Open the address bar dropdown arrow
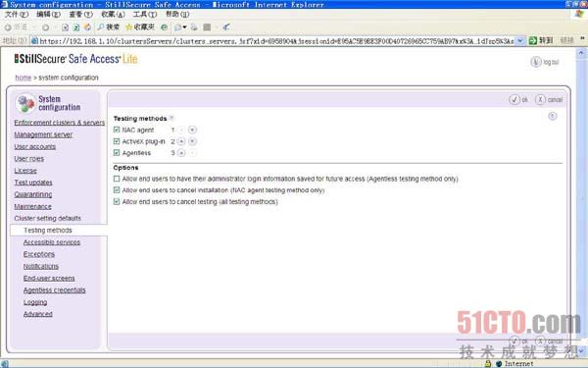The width and height of the screenshot is (588, 368). pos(520,40)
